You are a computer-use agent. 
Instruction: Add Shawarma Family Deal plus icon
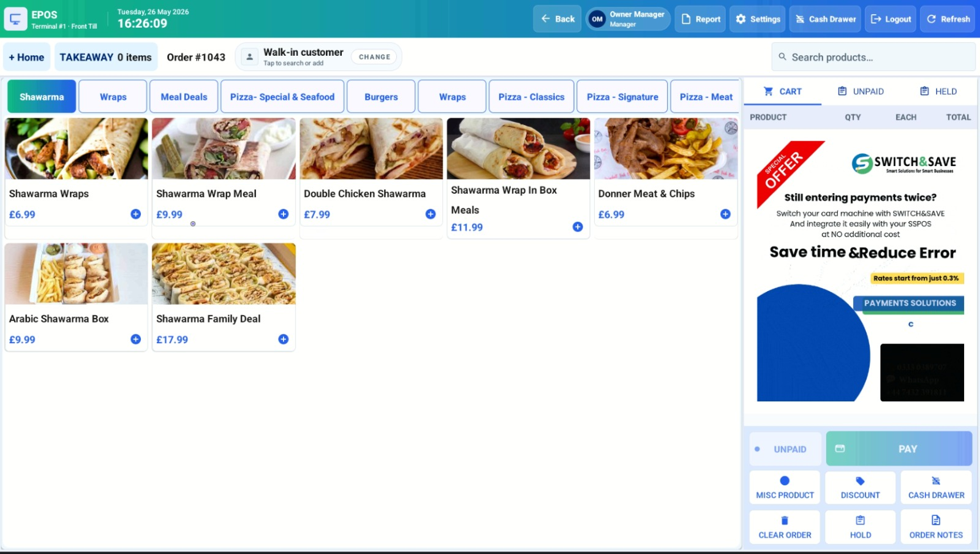click(283, 339)
